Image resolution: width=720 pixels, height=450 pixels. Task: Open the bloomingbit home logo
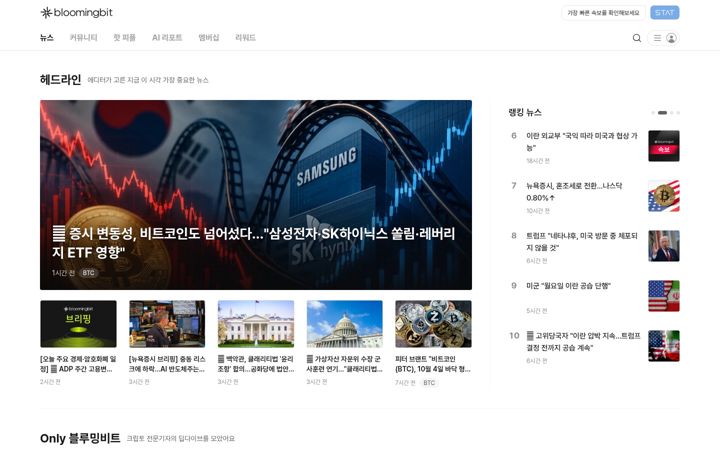tap(76, 13)
